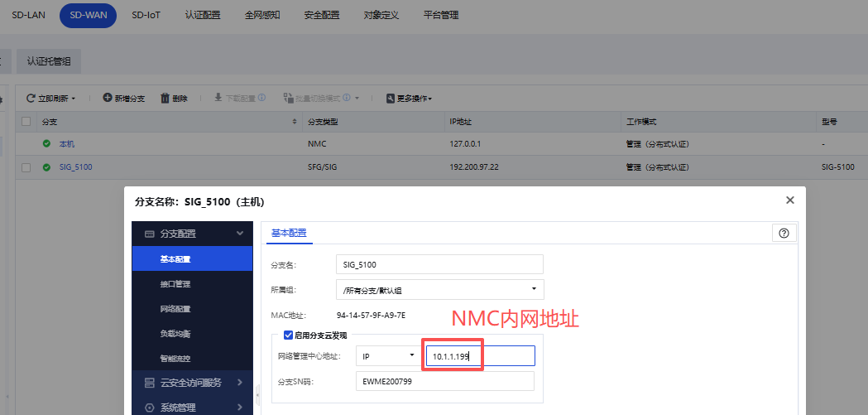The height and width of the screenshot is (415, 868).
Task: Click the info icon beside 下载配置
Action: 261,98
